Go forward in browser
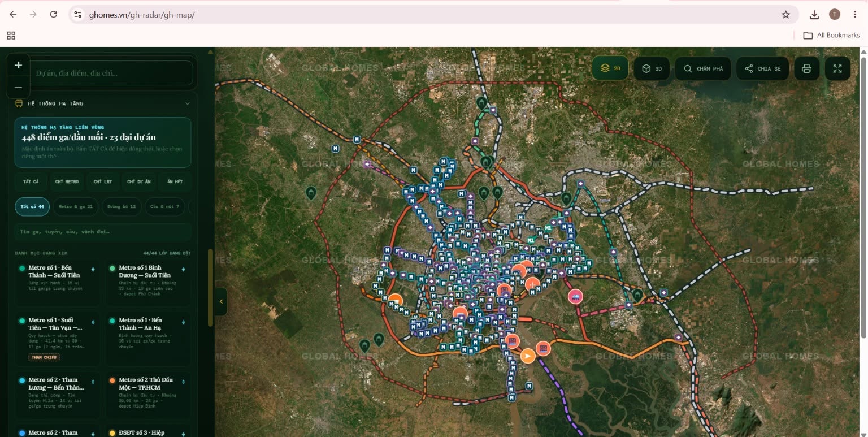Image resolution: width=868 pixels, height=437 pixels. pos(33,15)
